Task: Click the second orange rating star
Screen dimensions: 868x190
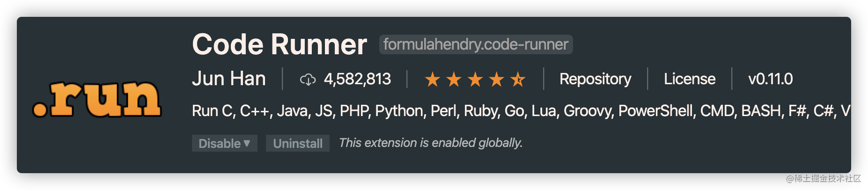Action: [454, 80]
